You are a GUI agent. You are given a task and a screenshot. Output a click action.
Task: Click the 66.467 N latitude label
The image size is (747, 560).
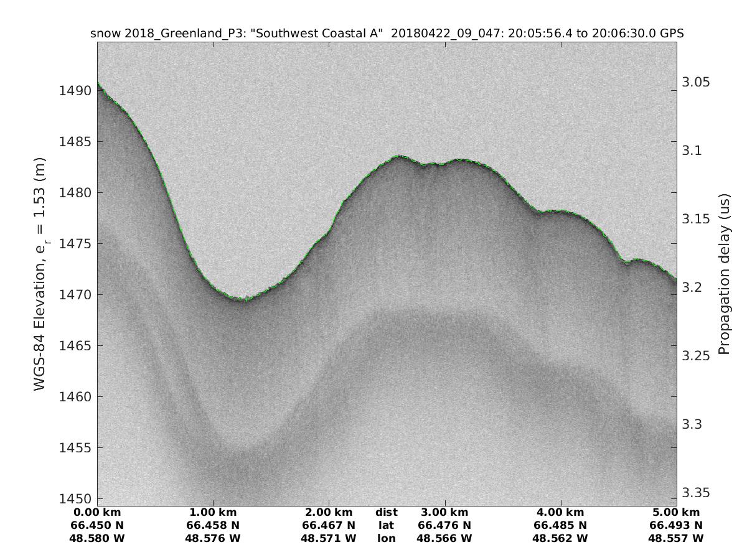pos(329,525)
